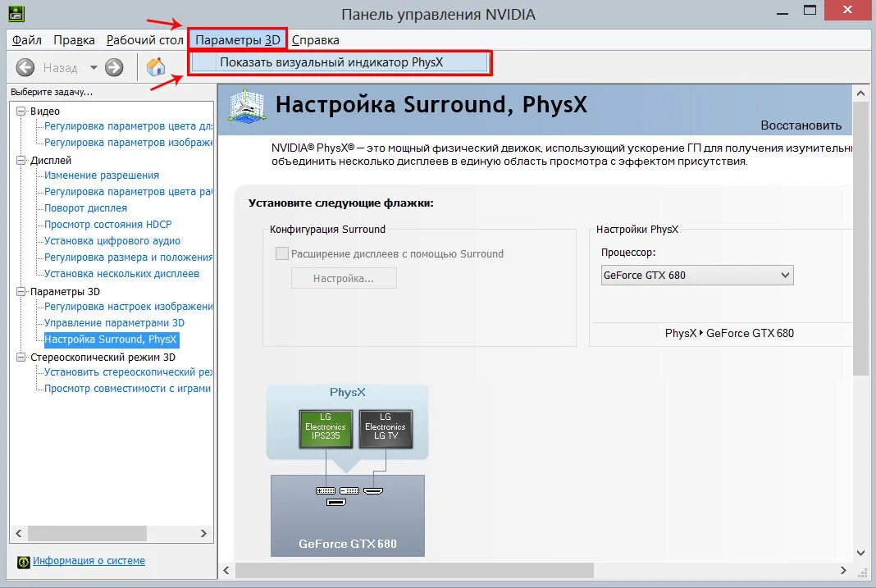Select the LG Electronics LG TV display
The width and height of the screenshot is (876, 588).
[x=386, y=429]
